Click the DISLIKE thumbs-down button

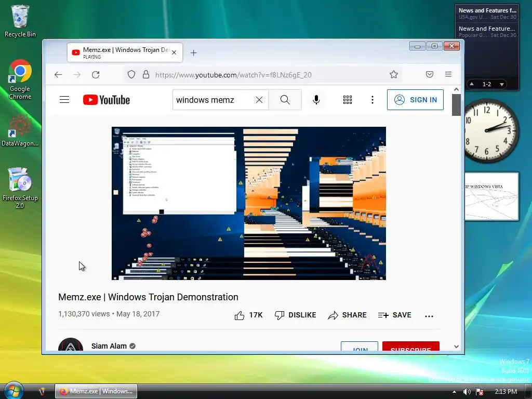[295, 315]
